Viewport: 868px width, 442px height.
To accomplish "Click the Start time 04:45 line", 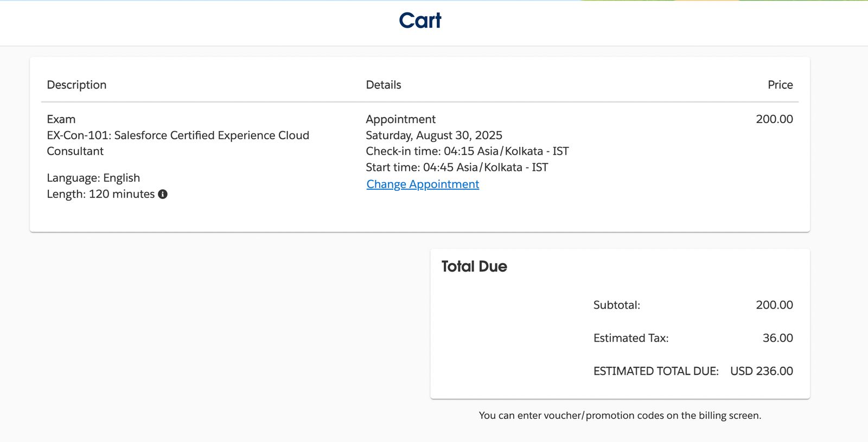I will 457,168.
